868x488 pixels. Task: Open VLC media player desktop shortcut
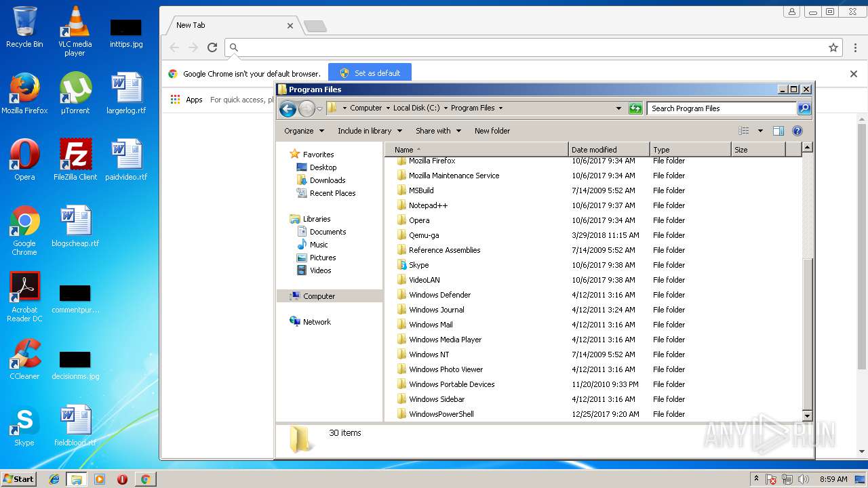pyautogui.click(x=75, y=31)
